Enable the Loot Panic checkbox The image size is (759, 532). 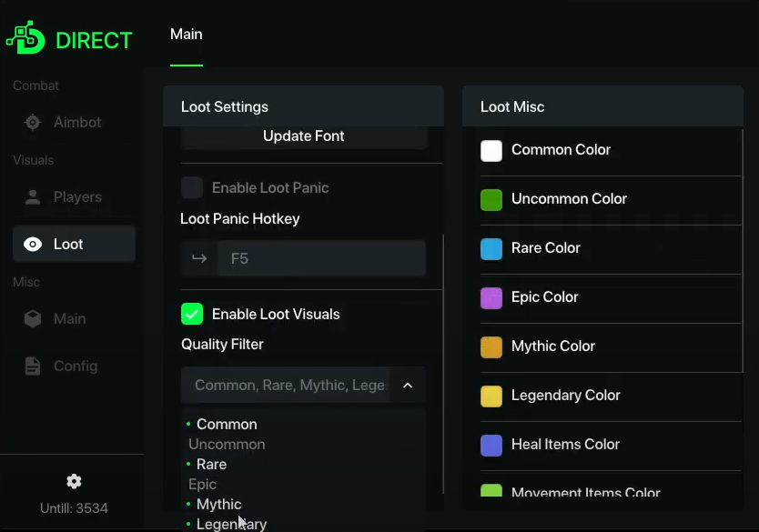tap(192, 188)
